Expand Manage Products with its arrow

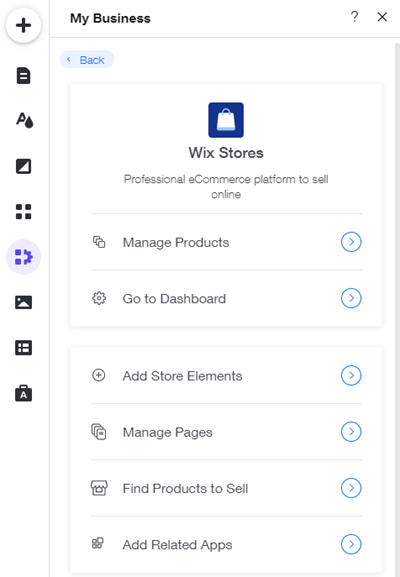[x=351, y=242]
